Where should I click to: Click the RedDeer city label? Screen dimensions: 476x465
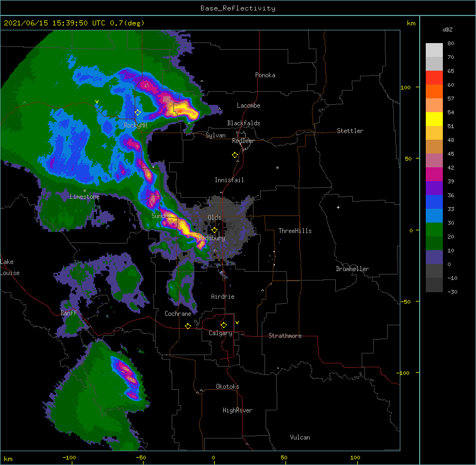[243, 141]
